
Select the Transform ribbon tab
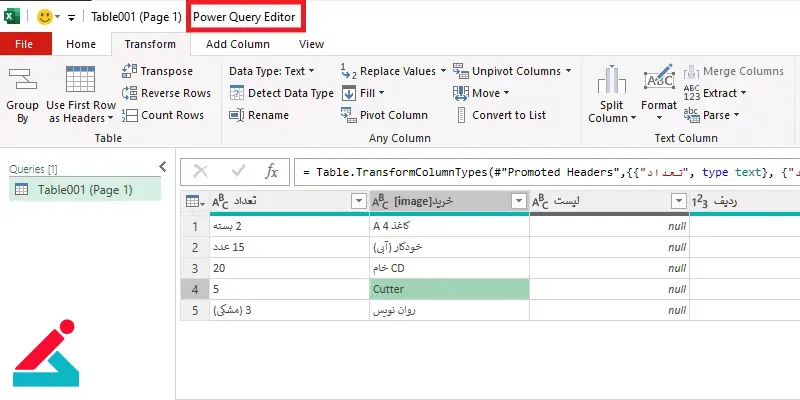(x=150, y=44)
